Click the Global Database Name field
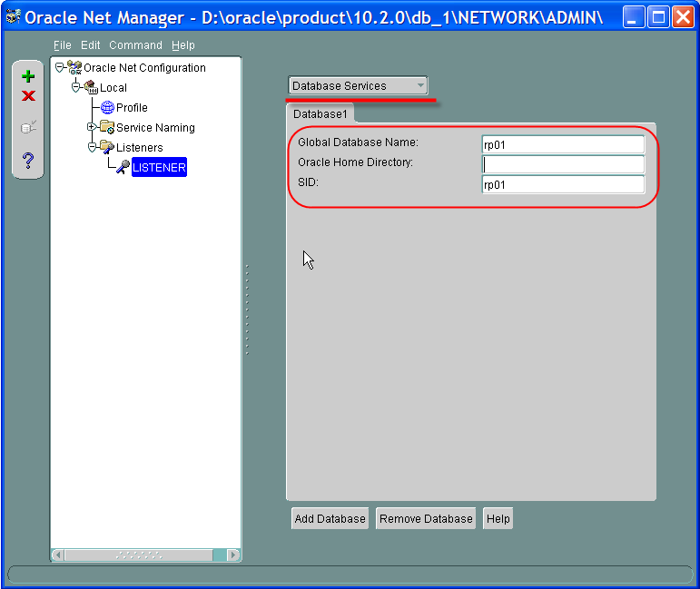 click(564, 144)
